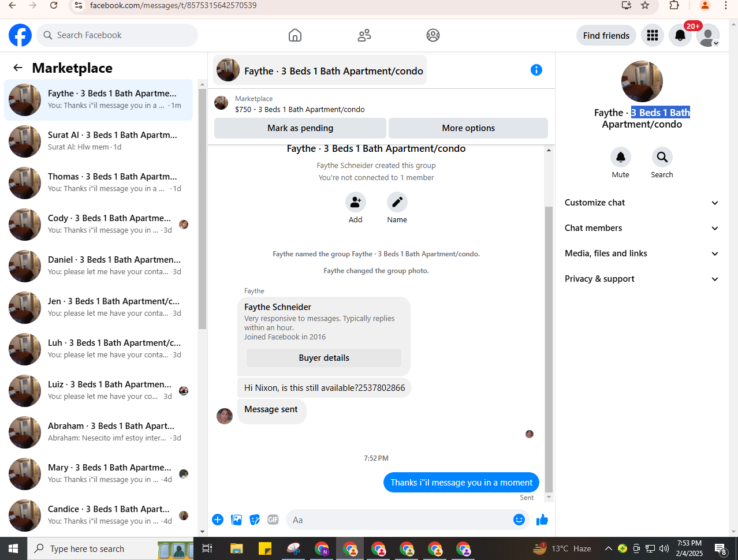Open Windows notification center

click(x=720, y=548)
